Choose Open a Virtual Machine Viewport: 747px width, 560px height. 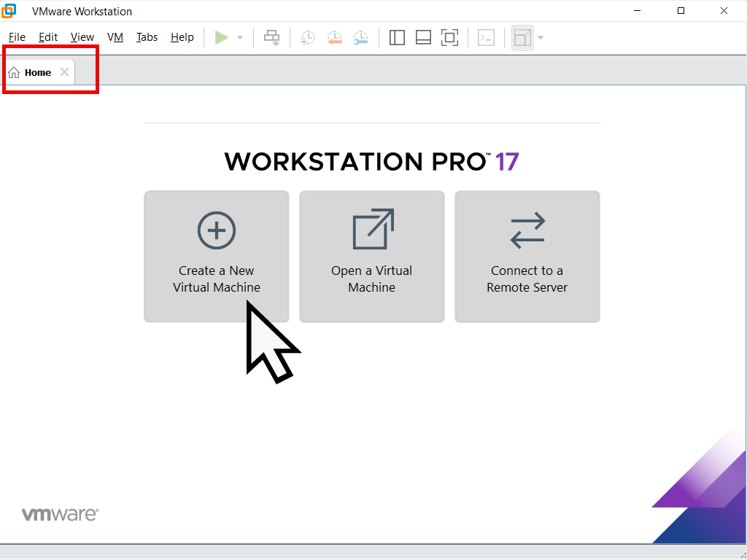coord(371,256)
